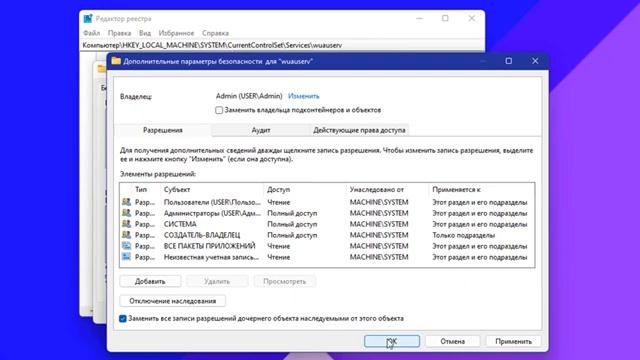Click the Применить button
This screenshot has height=360, width=640.
tap(513, 341)
